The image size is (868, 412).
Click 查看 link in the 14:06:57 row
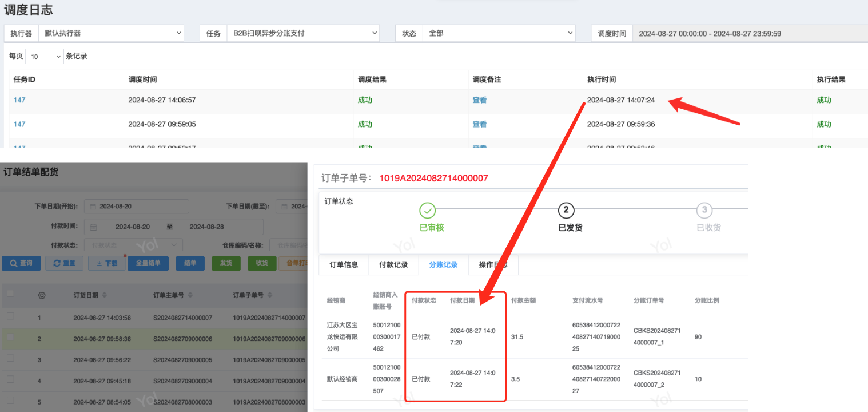pyautogui.click(x=479, y=100)
